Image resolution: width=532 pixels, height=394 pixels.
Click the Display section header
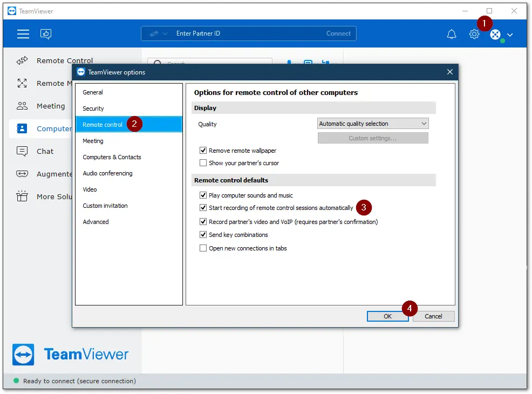tap(314, 108)
